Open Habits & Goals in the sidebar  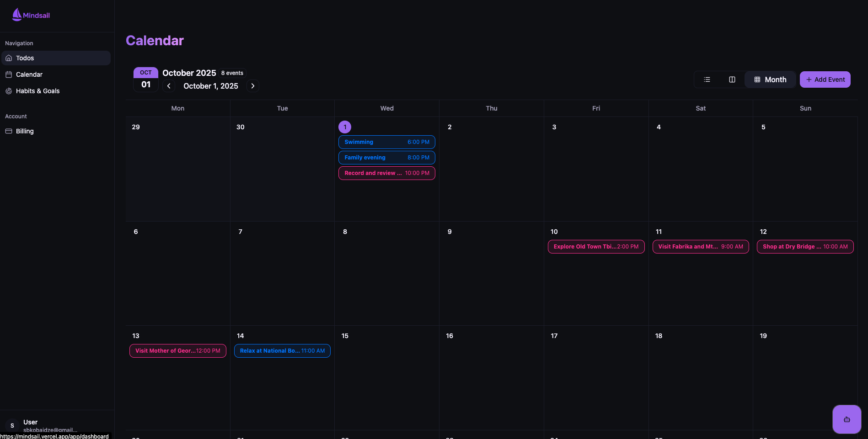point(56,91)
